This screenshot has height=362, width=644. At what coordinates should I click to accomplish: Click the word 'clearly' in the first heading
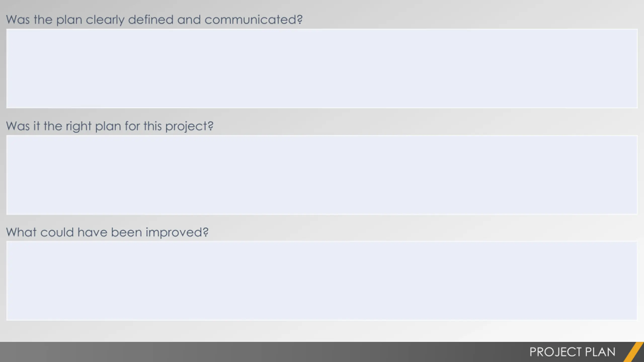click(x=105, y=20)
